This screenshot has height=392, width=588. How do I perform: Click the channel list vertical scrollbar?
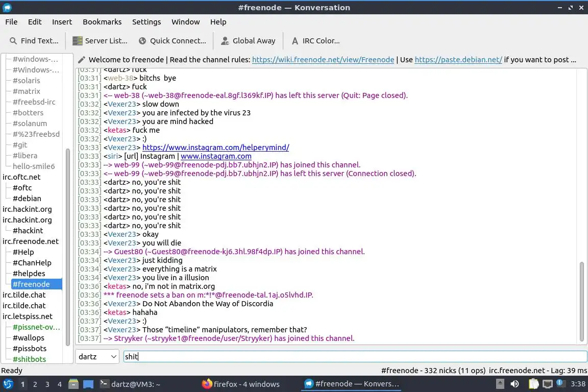(x=68, y=247)
